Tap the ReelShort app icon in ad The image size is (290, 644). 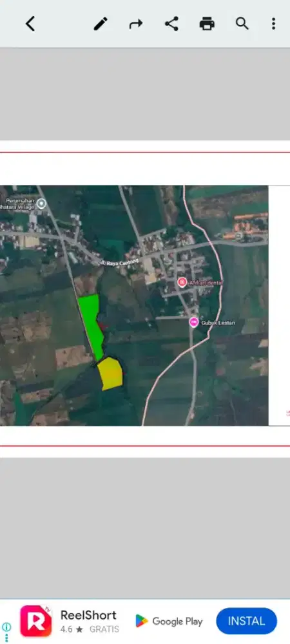pos(36,621)
